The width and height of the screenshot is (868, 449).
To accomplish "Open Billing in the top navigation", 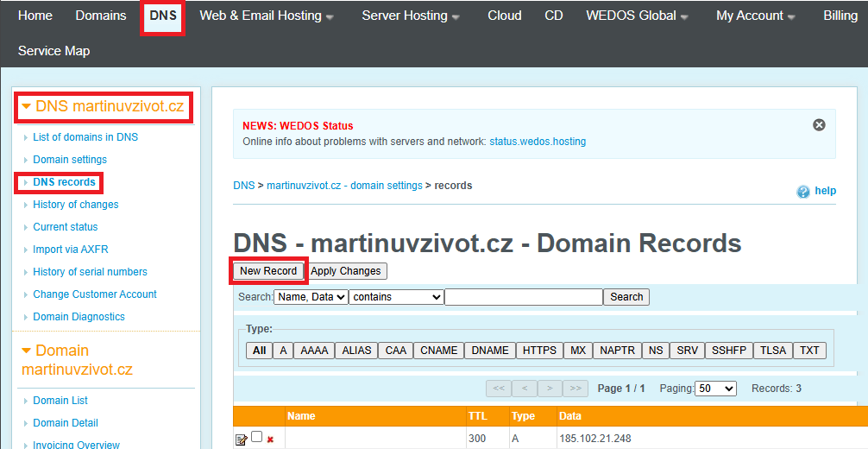I will point(840,16).
